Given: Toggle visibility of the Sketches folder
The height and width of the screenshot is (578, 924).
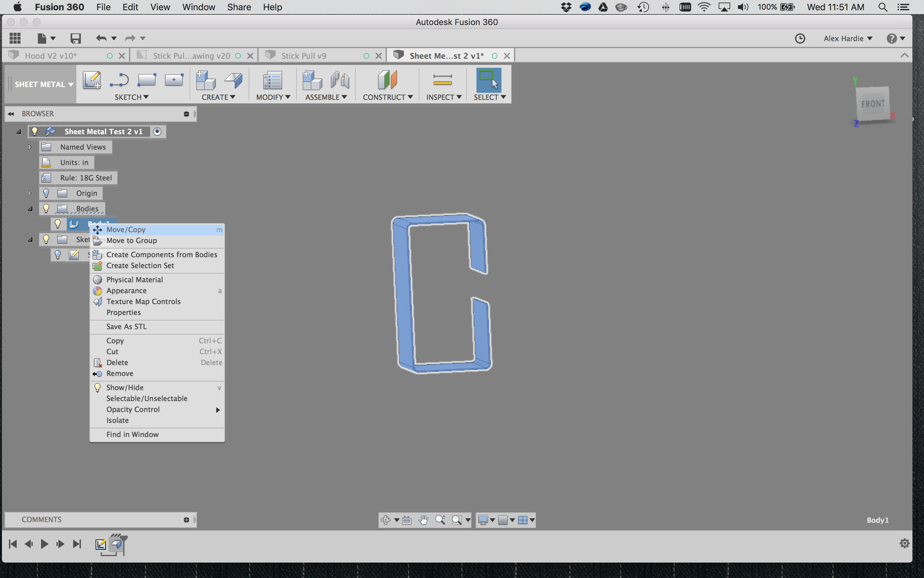Looking at the screenshot, I should [x=46, y=240].
